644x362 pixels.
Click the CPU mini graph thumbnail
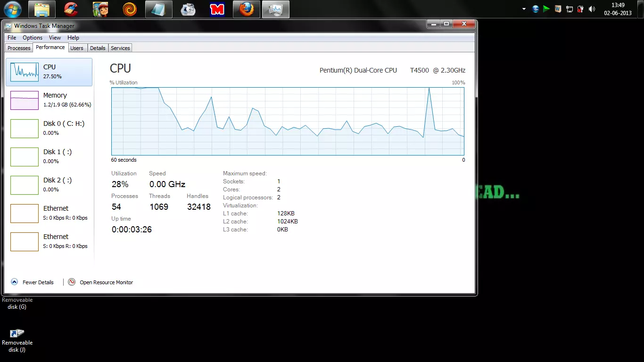(25, 72)
